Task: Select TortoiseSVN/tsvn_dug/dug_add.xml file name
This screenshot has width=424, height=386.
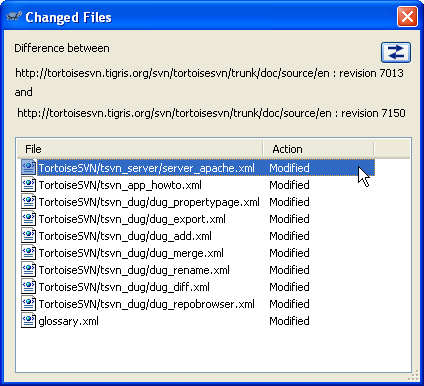Action: click(x=125, y=236)
